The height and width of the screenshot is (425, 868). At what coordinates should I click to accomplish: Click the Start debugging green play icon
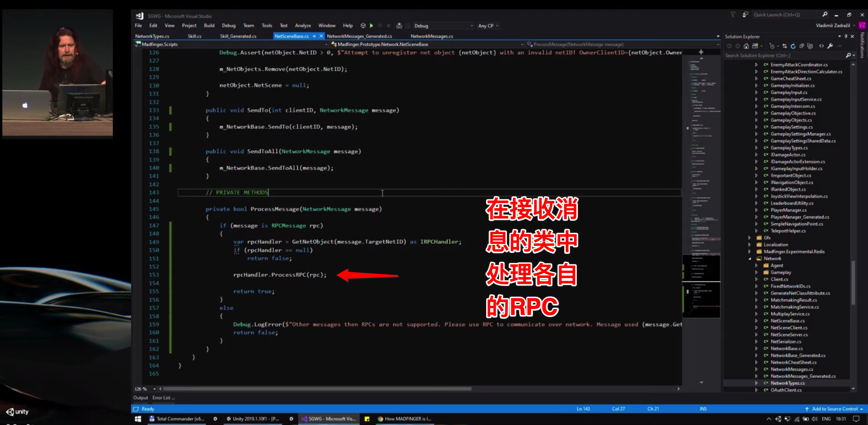371,26
